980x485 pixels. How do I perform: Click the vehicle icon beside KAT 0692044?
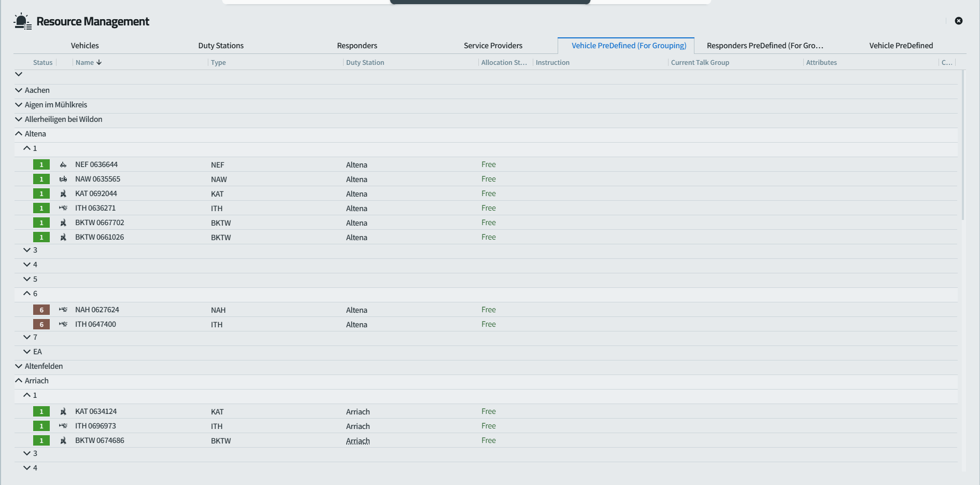pyautogui.click(x=63, y=194)
